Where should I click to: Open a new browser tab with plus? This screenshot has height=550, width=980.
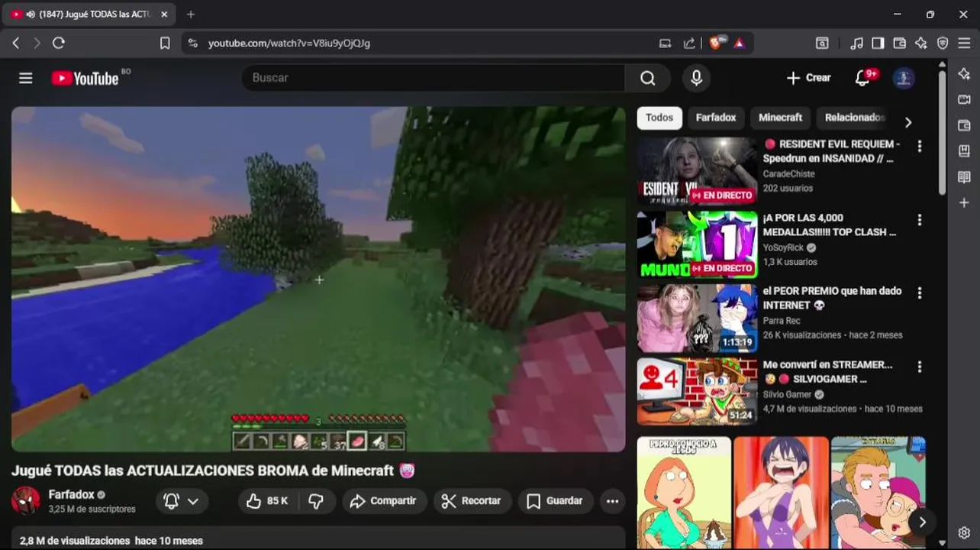pyautogui.click(x=191, y=15)
